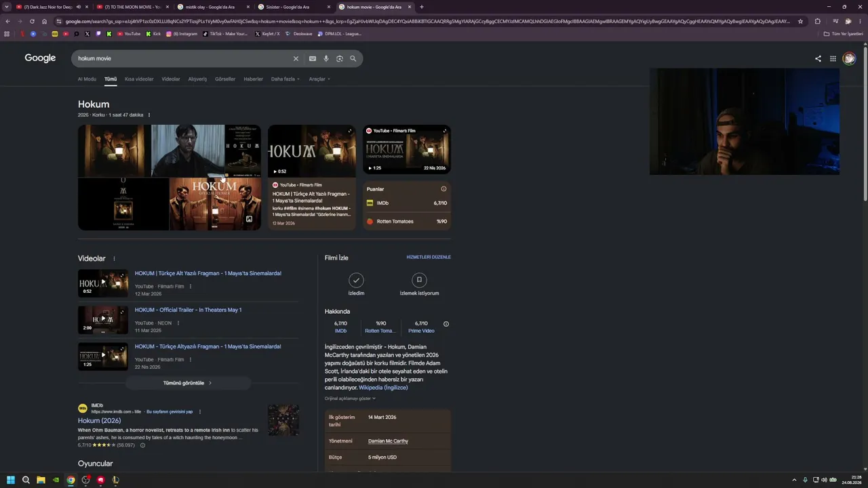Screen dimensions: 868x488
Task: Click the Rotten Tomatoes %90 rating row
Action: tap(407, 222)
